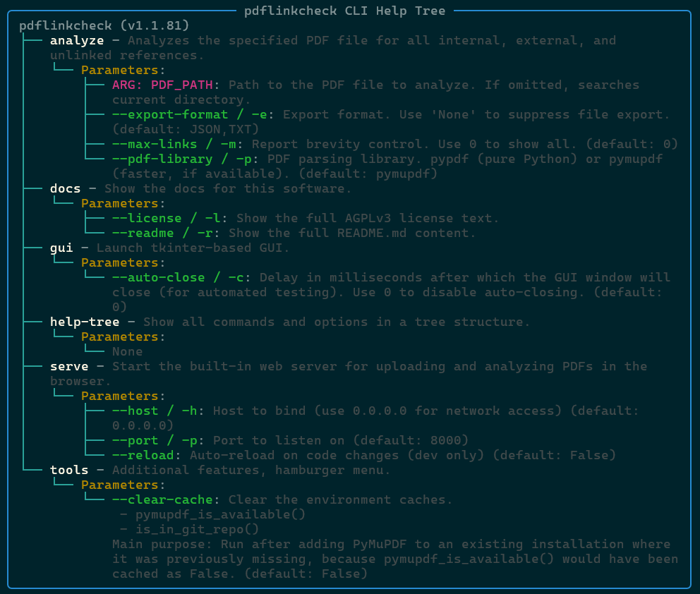700x594 pixels.
Task: Click the '--export-format / -e' option
Action: (190, 114)
